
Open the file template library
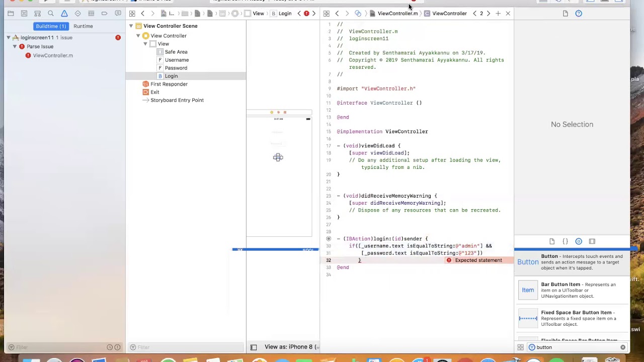pyautogui.click(x=552, y=241)
